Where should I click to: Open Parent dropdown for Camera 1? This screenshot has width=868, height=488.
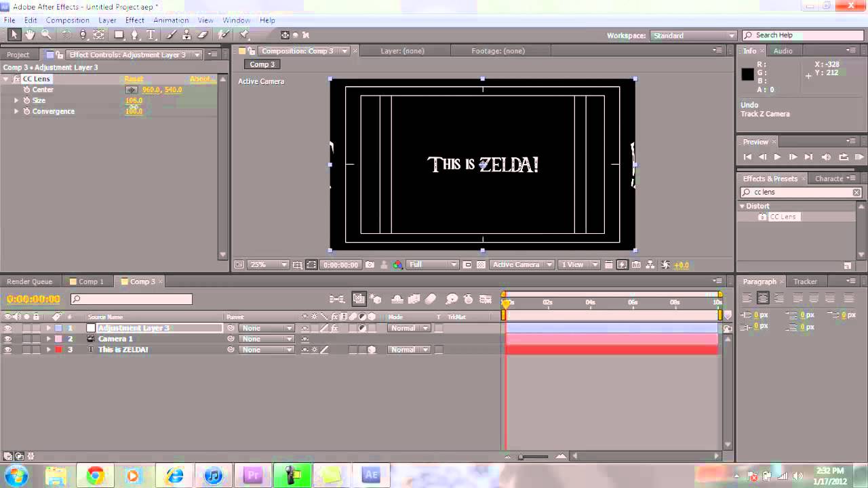[266, 339]
